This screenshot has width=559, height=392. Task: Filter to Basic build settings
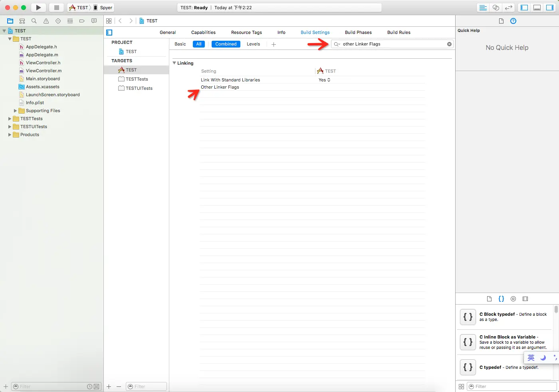180,44
